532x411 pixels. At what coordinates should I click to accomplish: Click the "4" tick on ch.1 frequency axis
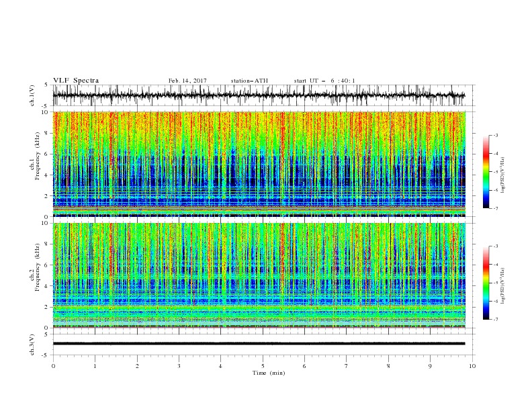(47, 175)
